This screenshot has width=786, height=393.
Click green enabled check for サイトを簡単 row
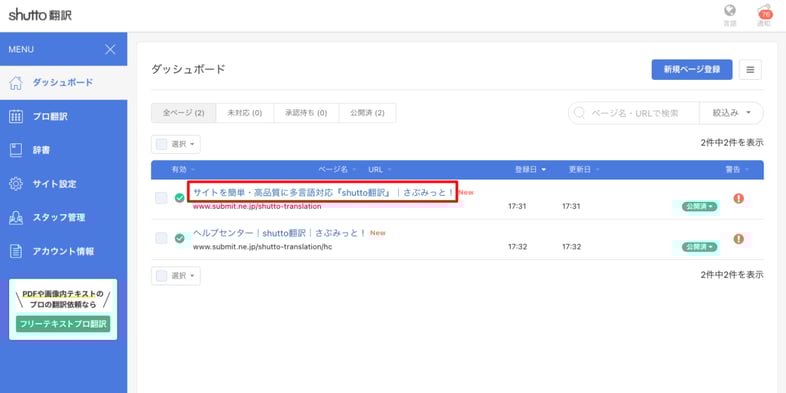click(x=179, y=199)
